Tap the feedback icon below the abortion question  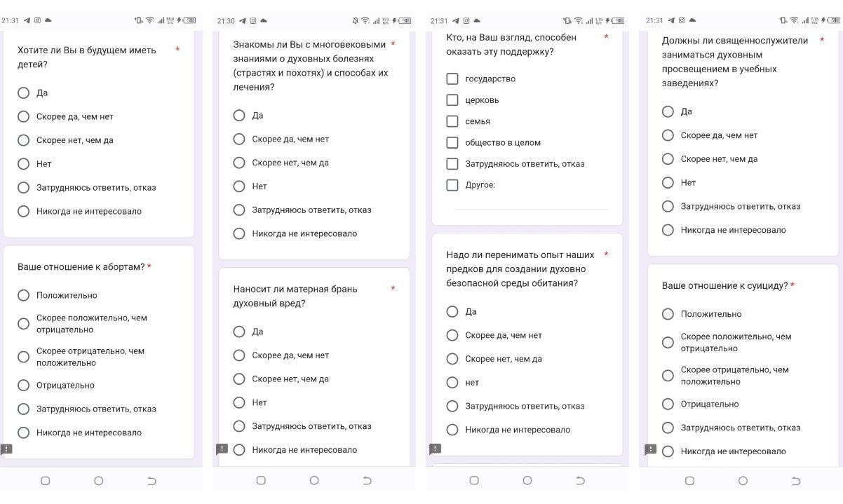coord(6,449)
